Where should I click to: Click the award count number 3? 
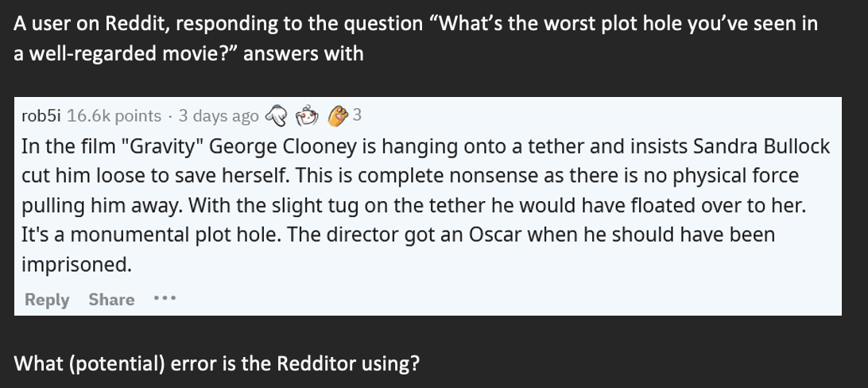pyautogui.click(x=357, y=114)
